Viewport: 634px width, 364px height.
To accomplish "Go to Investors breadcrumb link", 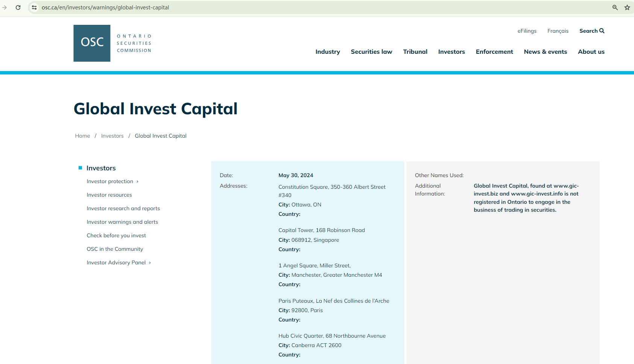I will tap(112, 136).
